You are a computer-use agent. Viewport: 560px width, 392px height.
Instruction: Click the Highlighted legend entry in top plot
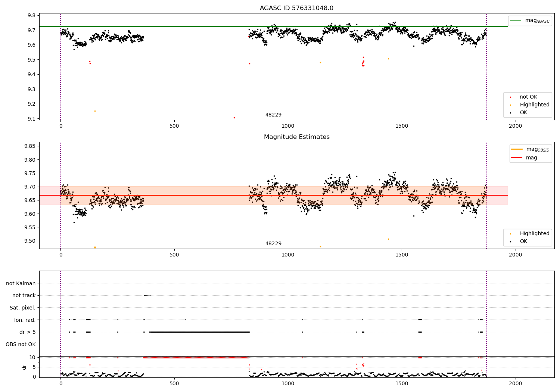(x=529, y=105)
